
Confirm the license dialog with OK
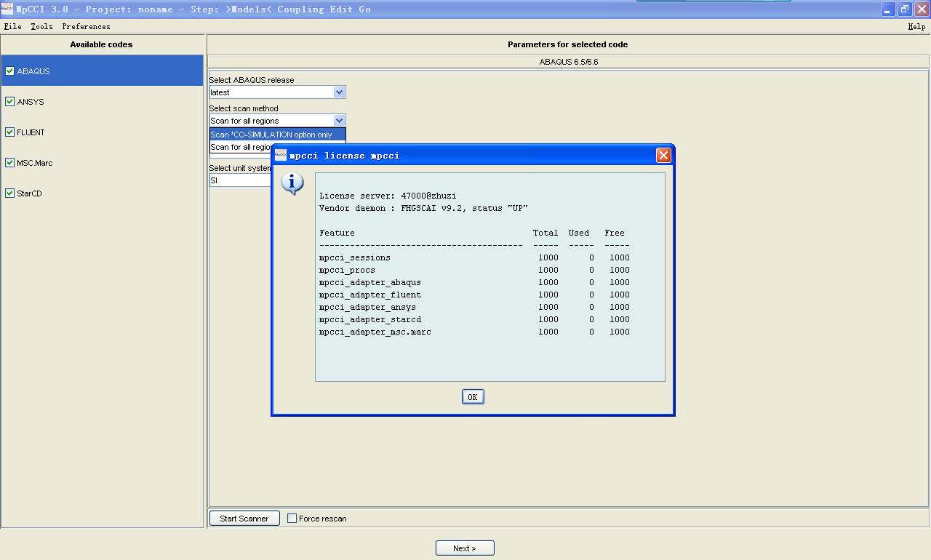[473, 396]
